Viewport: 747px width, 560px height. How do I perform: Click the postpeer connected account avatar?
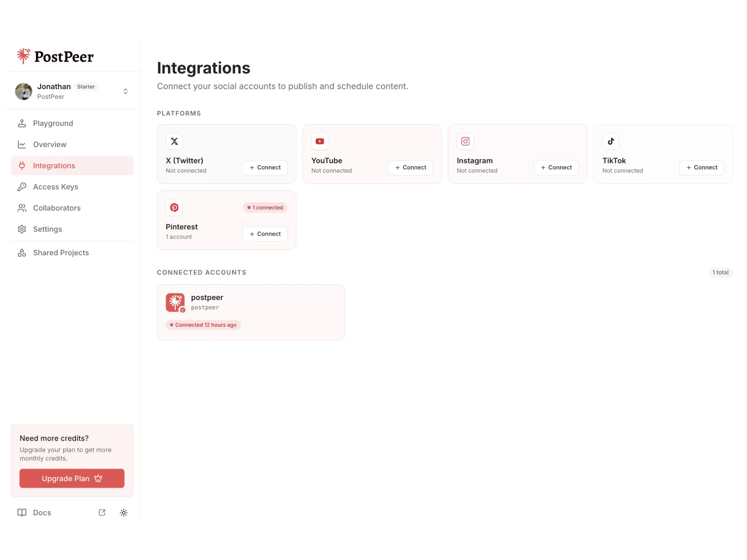176,302
